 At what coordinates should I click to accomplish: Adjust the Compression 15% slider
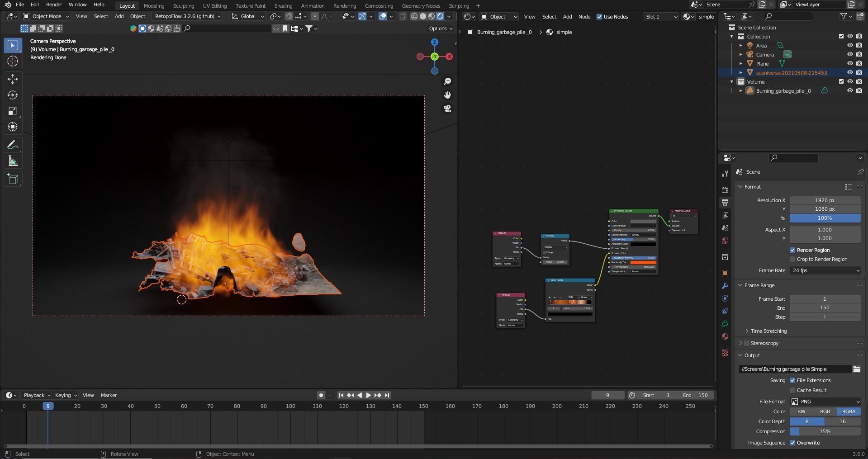[x=825, y=431]
